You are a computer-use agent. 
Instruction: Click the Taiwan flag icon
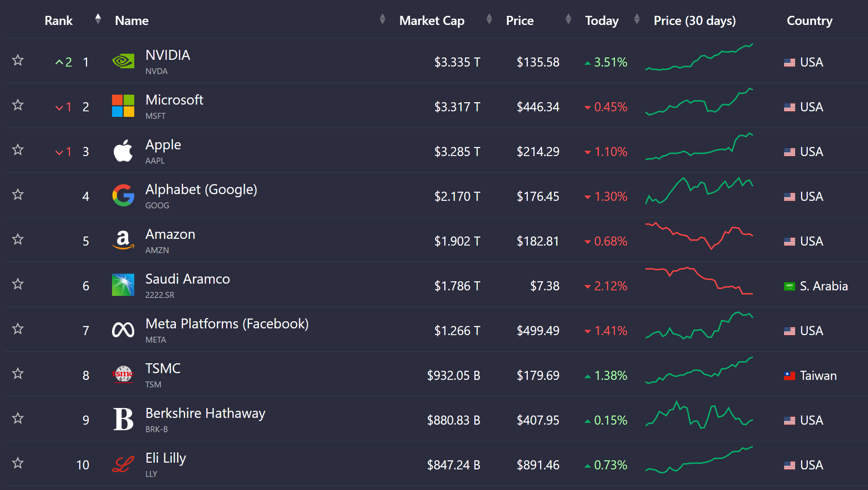click(x=790, y=376)
